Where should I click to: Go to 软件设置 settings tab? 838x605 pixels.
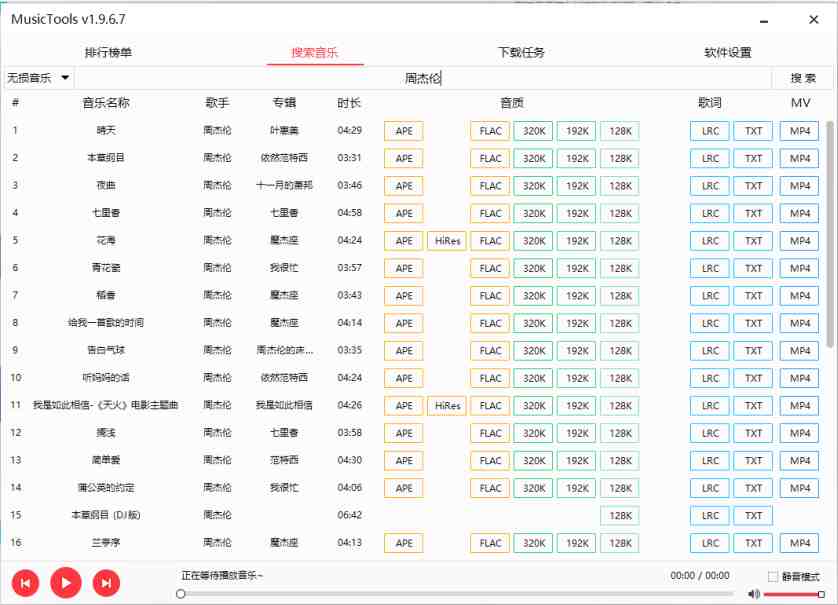tap(727, 51)
